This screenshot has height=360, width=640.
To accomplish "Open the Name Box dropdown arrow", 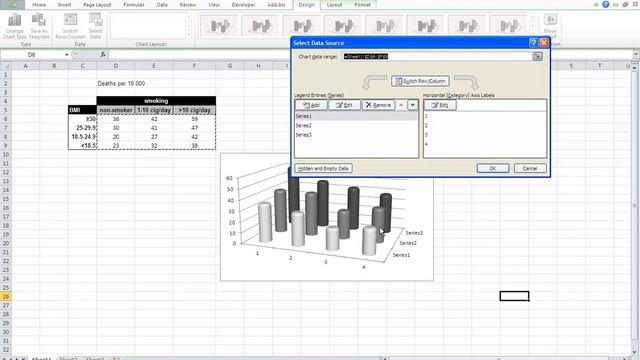I will click(67, 55).
